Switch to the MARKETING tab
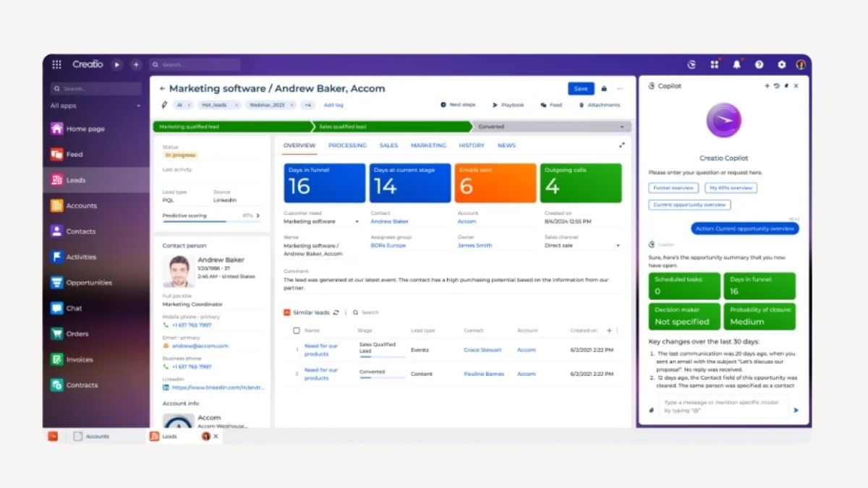Viewport: 868px width, 488px height. tap(429, 145)
